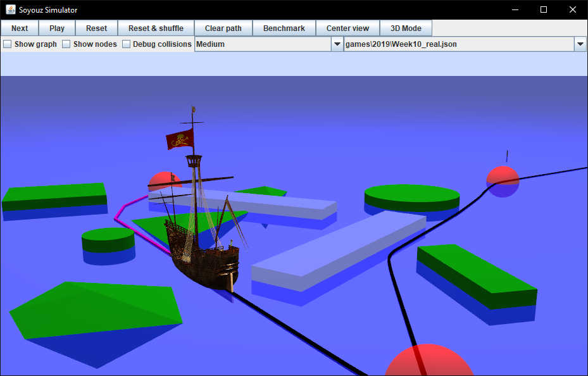Click the Soyuz Simulator Java icon
This screenshot has height=376, width=588.
[11, 9]
